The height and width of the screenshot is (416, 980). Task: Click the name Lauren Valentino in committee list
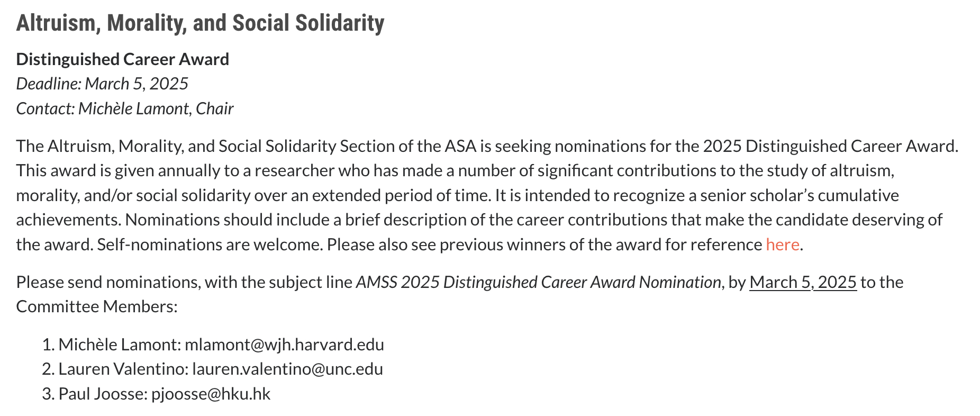121,369
